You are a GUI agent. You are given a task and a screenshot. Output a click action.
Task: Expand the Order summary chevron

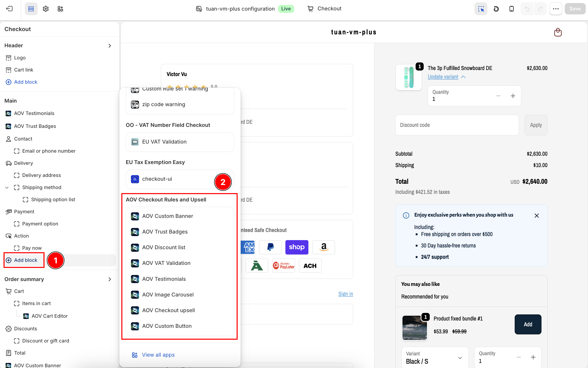pyautogui.click(x=110, y=279)
